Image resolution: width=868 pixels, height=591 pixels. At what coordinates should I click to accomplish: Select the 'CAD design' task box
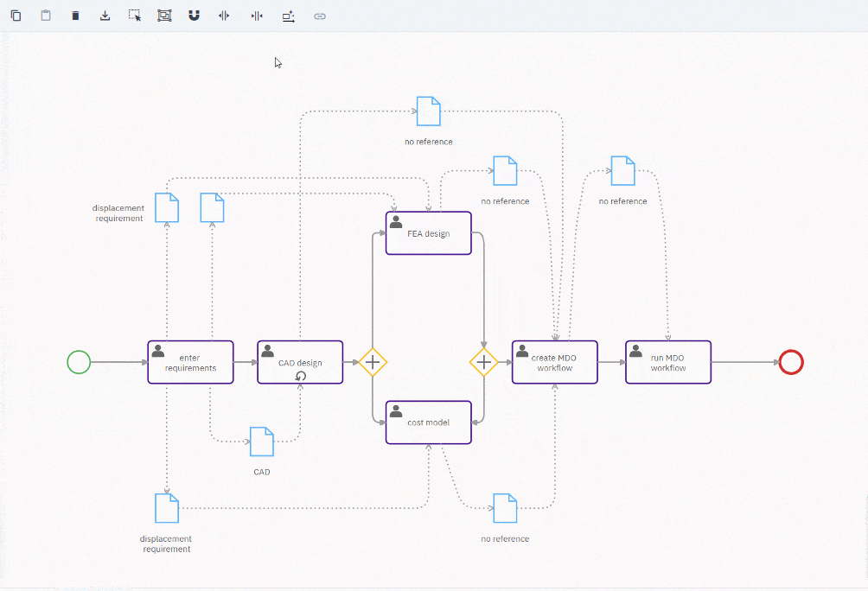(300, 362)
